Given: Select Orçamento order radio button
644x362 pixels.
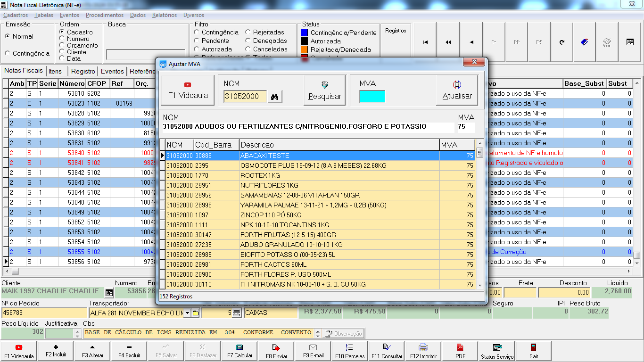Looking at the screenshot, I should [62, 45].
